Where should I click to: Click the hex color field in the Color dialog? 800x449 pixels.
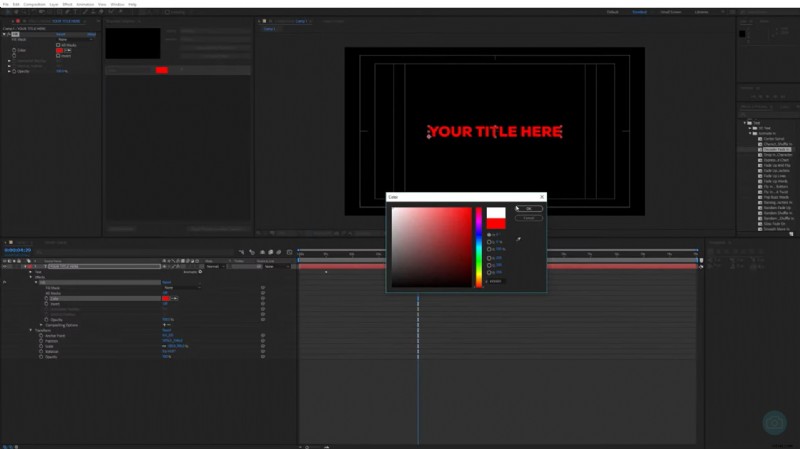(x=496, y=281)
